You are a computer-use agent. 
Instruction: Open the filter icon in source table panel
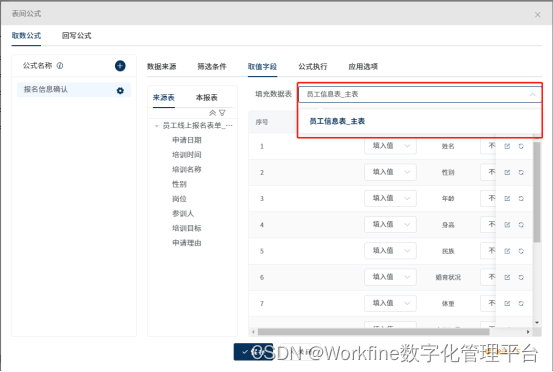click(x=222, y=113)
